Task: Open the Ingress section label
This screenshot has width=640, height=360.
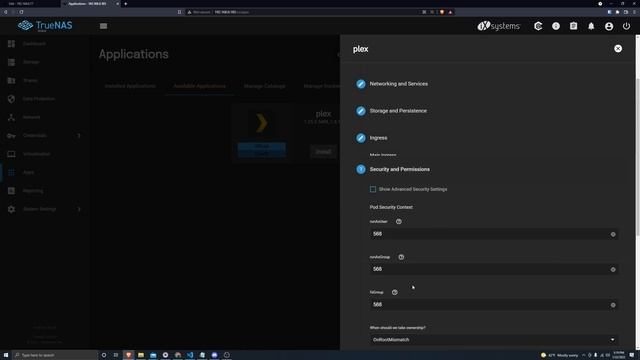Action: pyautogui.click(x=378, y=138)
